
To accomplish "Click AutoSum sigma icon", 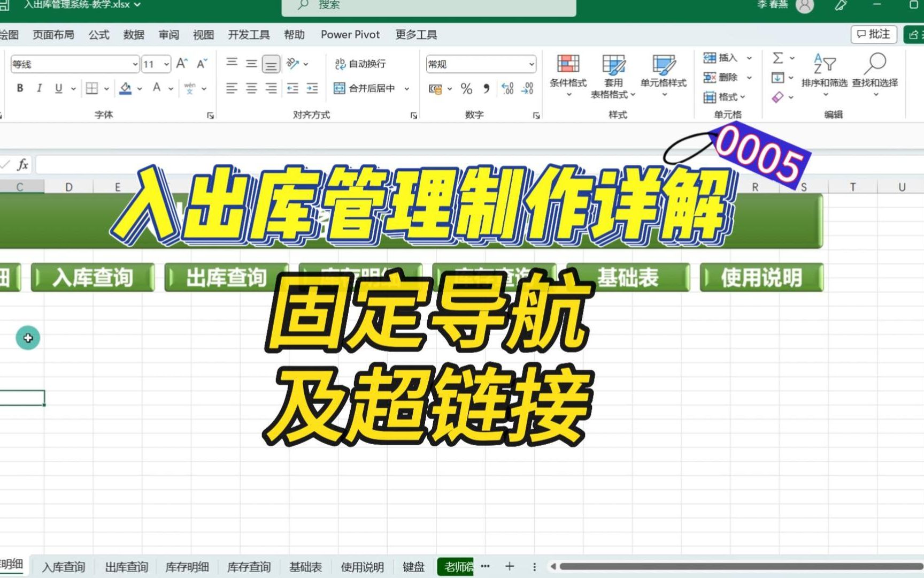I will [x=778, y=58].
